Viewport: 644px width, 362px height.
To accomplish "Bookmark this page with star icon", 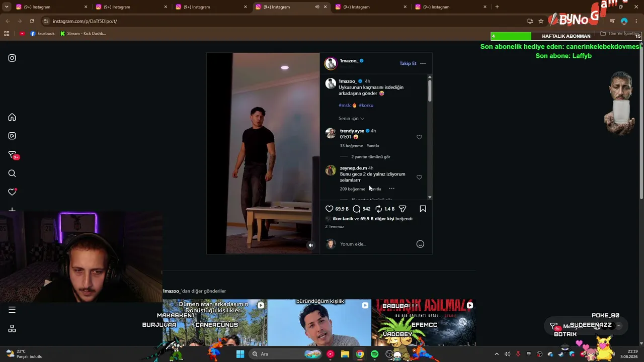I will tap(541, 21).
